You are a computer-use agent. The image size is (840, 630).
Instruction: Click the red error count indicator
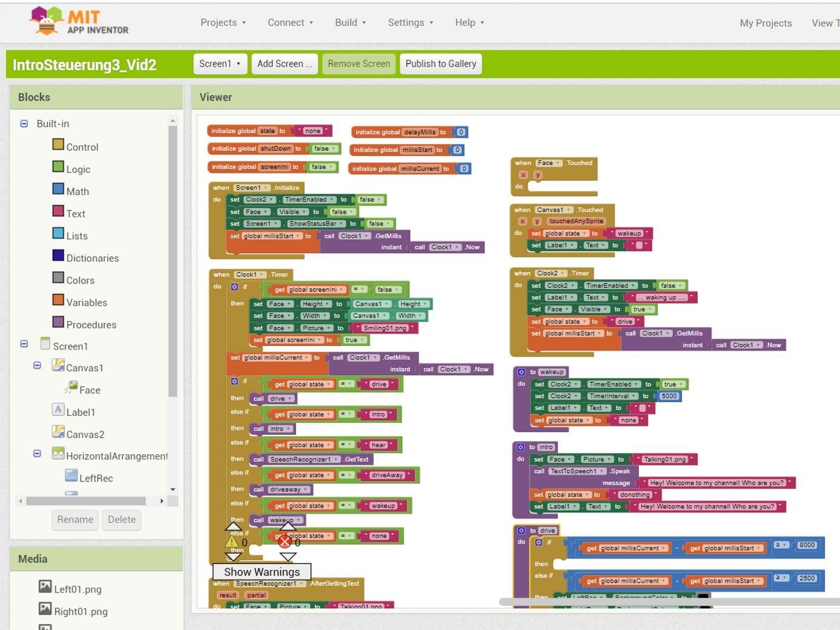285,542
